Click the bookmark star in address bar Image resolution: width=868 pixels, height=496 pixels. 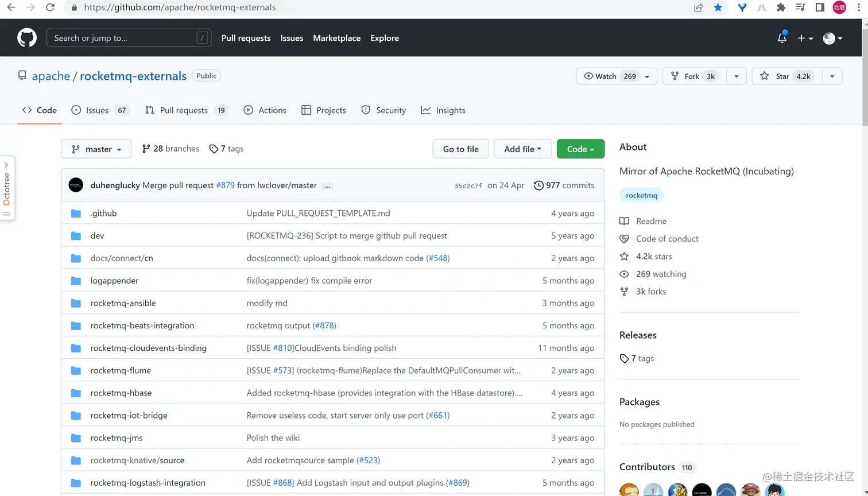pos(718,7)
